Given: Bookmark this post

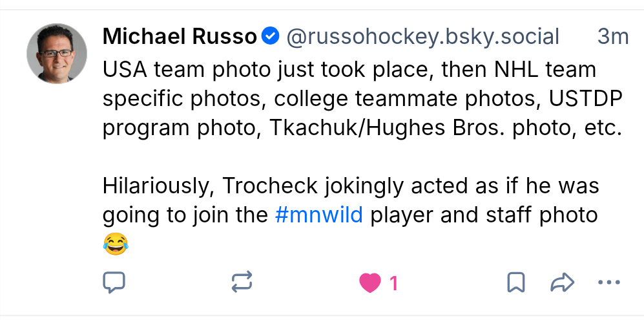Looking at the screenshot, I should coord(515,282).
